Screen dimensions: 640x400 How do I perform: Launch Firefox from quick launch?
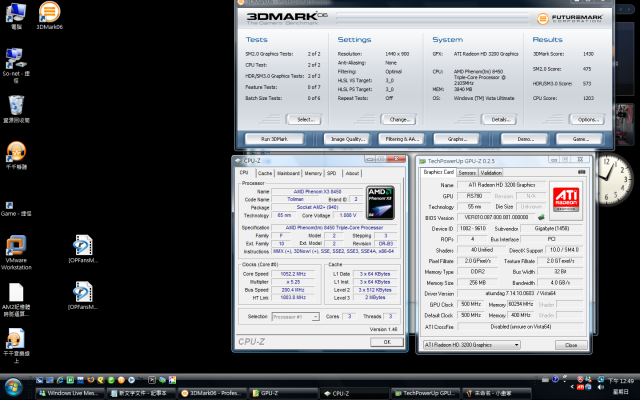pyautogui.click(x=91, y=380)
